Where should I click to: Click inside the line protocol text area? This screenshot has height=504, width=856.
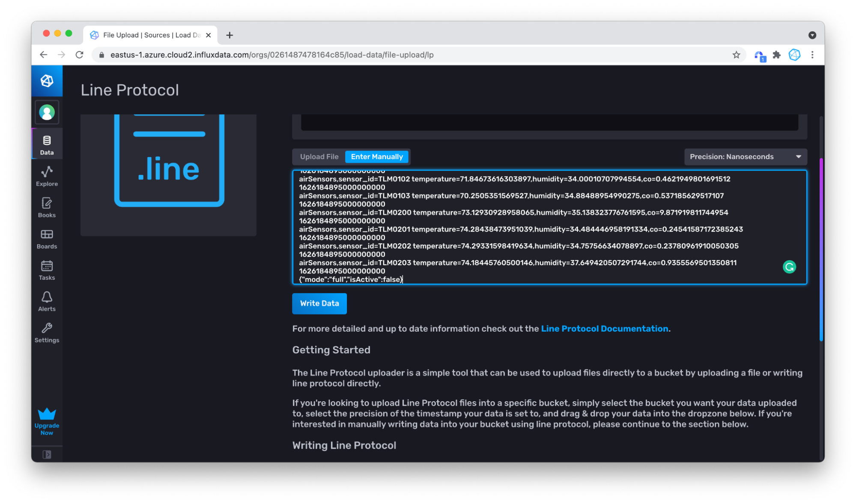pos(549,227)
